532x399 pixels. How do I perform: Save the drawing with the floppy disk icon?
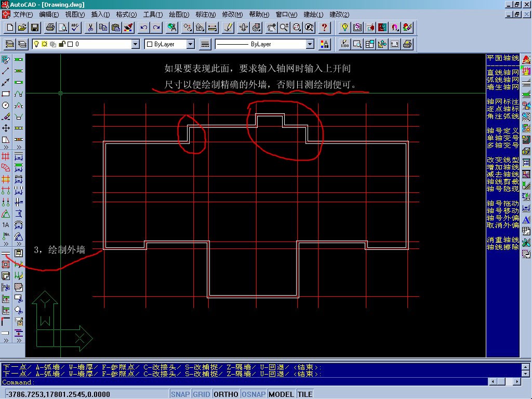point(35,28)
